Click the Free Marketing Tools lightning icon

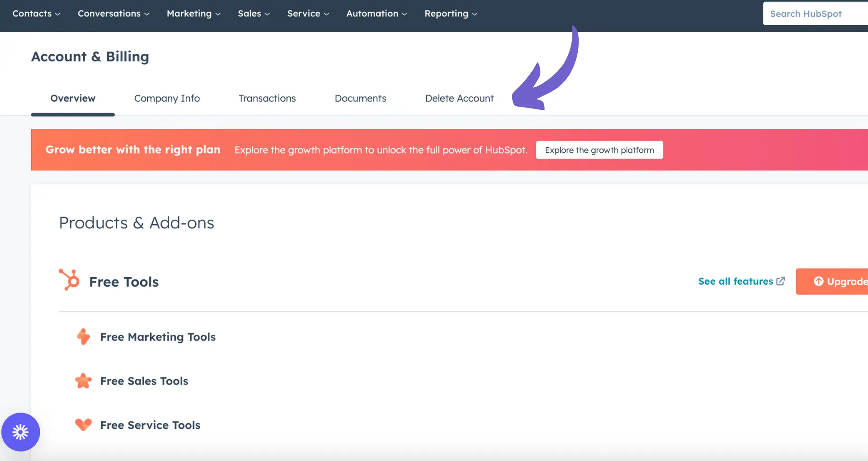tap(83, 337)
